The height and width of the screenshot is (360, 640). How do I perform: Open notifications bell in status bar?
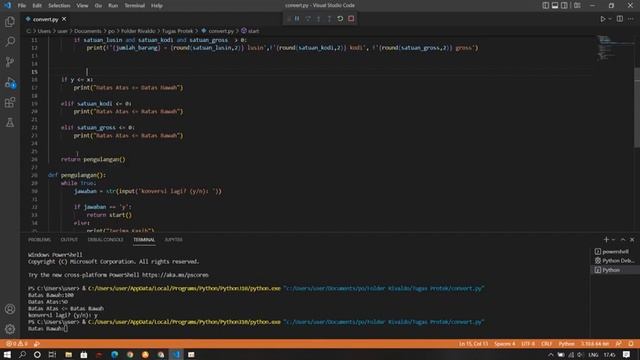click(631, 344)
